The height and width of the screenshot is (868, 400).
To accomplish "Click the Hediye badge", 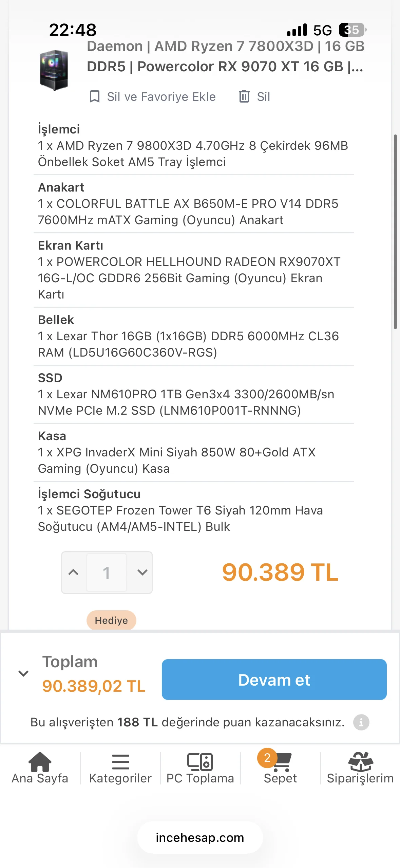I will tap(111, 620).
